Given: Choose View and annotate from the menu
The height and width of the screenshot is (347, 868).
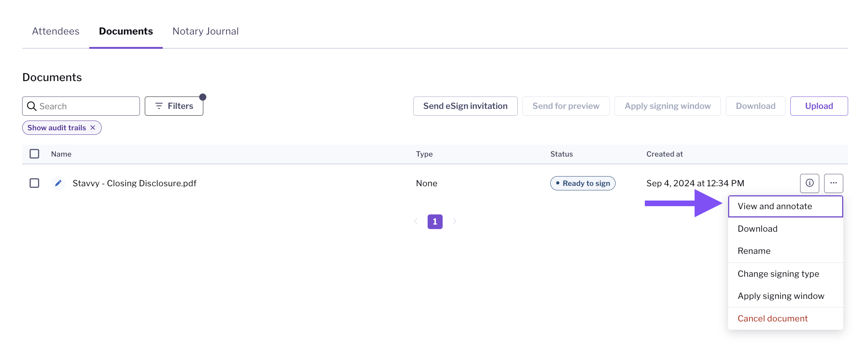Looking at the screenshot, I should coord(785,206).
